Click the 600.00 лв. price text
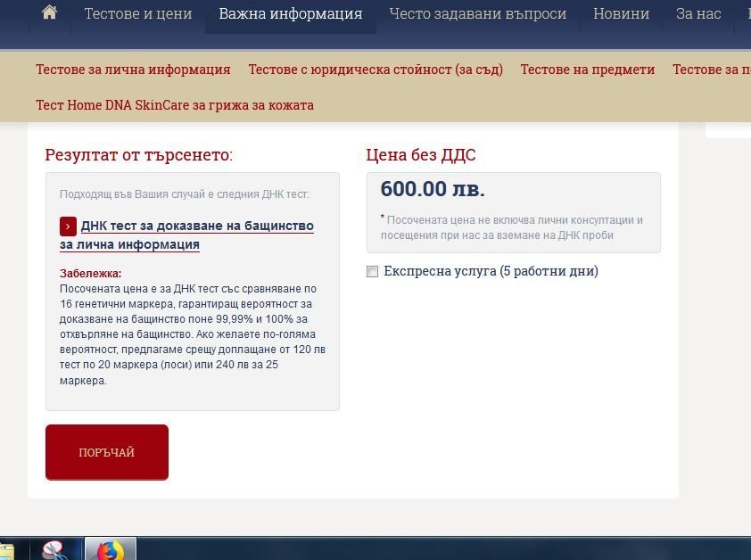This screenshot has width=751, height=560. (x=433, y=189)
